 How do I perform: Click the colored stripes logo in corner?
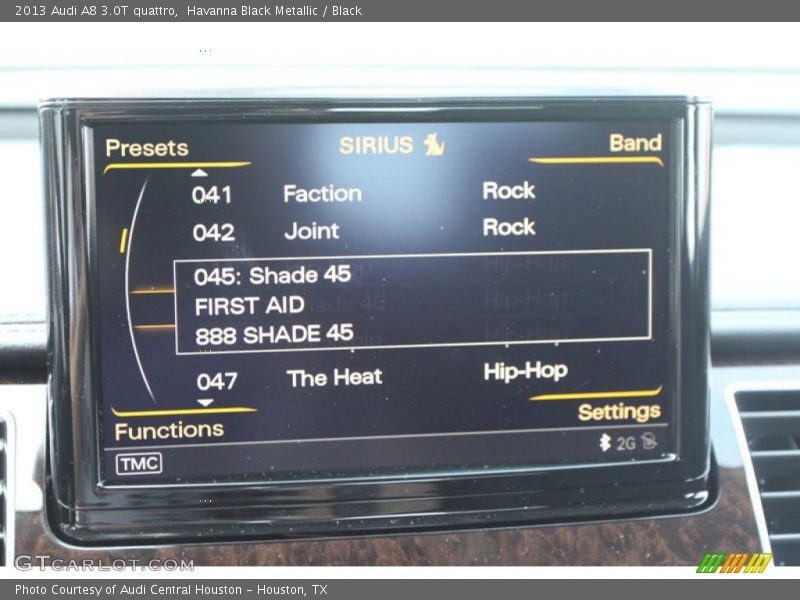coord(734,563)
